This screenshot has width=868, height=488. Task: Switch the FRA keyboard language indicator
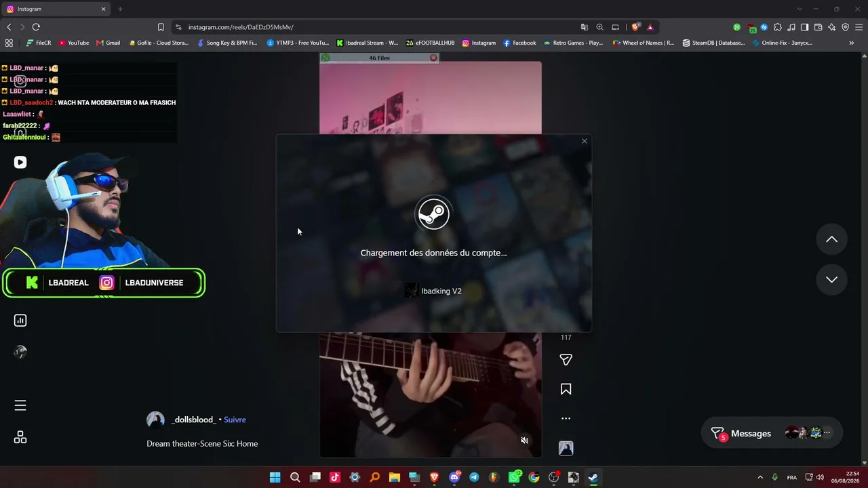pos(792,477)
